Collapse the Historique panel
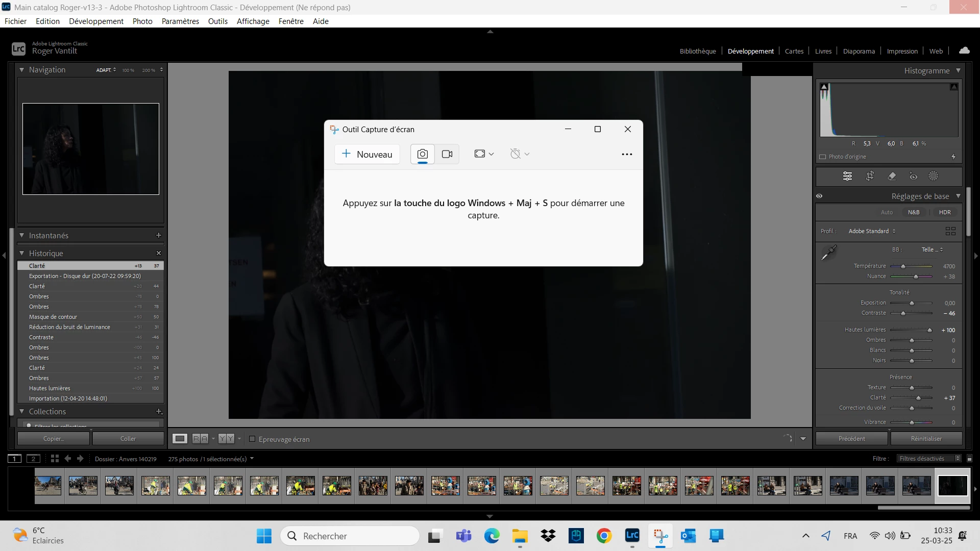The image size is (980, 551). (x=22, y=253)
